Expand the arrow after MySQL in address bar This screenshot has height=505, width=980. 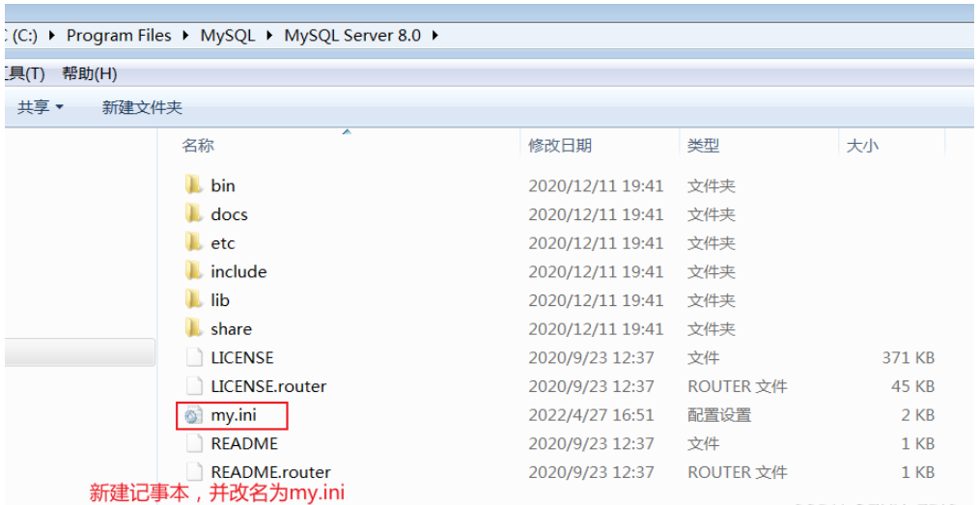pyautogui.click(x=269, y=36)
